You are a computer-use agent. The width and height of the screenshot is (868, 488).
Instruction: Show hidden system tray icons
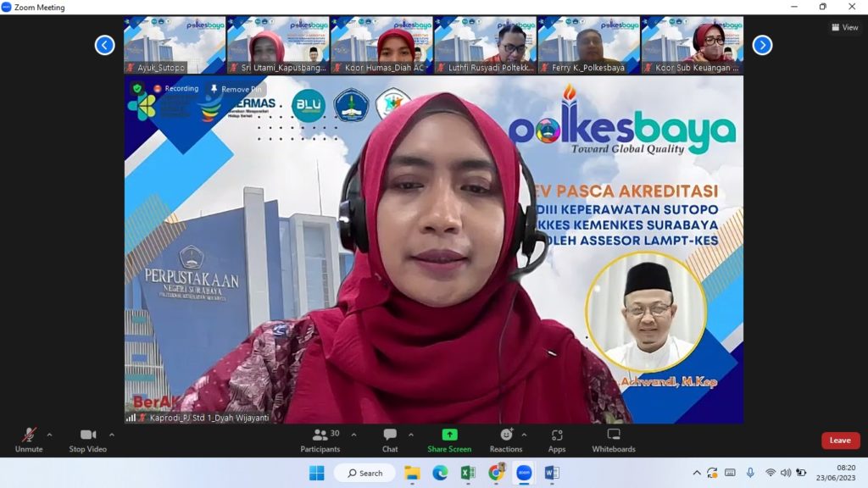pos(697,473)
